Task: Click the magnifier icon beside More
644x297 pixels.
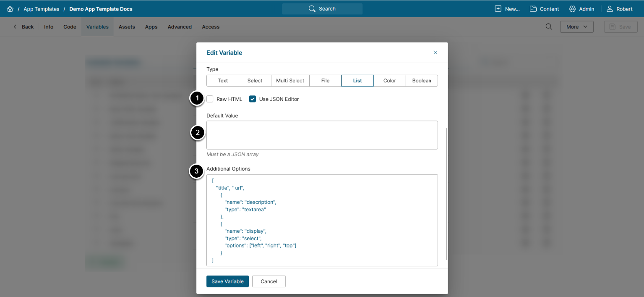Action: tap(549, 27)
